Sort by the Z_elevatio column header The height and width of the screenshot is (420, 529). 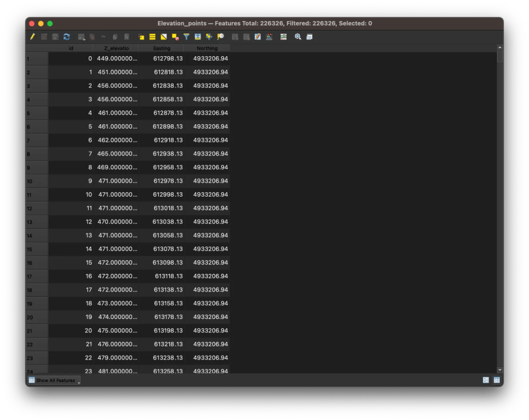[116, 48]
